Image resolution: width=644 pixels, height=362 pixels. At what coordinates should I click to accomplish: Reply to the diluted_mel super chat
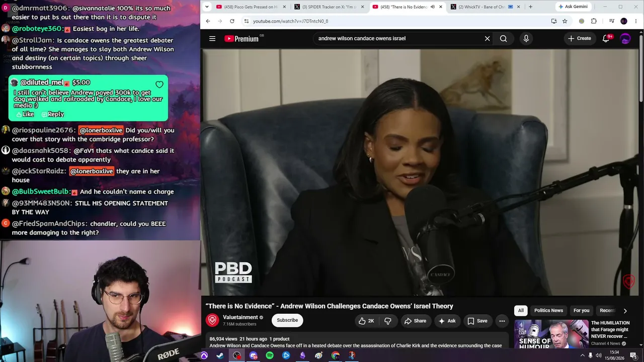tap(52, 115)
